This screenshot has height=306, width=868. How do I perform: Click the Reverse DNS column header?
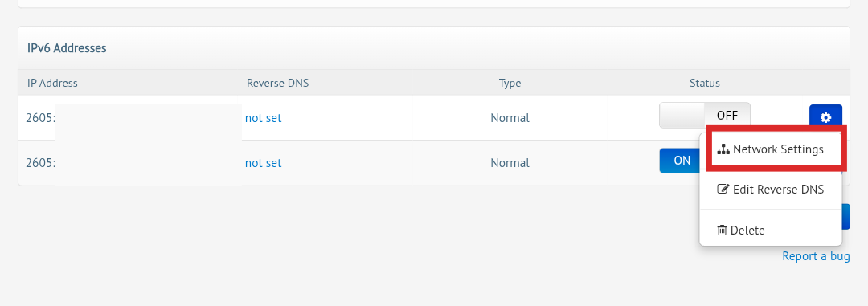[x=278, y=83]
